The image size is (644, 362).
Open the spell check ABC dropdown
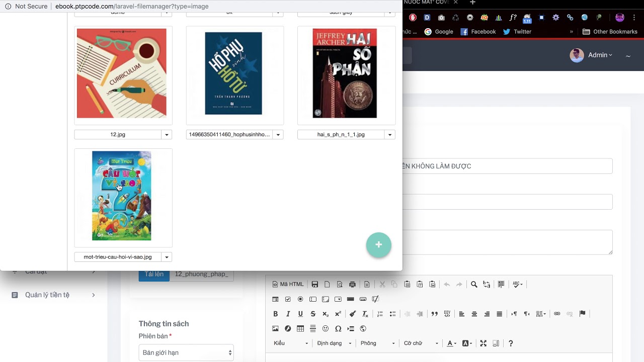[x=518, y=285]
